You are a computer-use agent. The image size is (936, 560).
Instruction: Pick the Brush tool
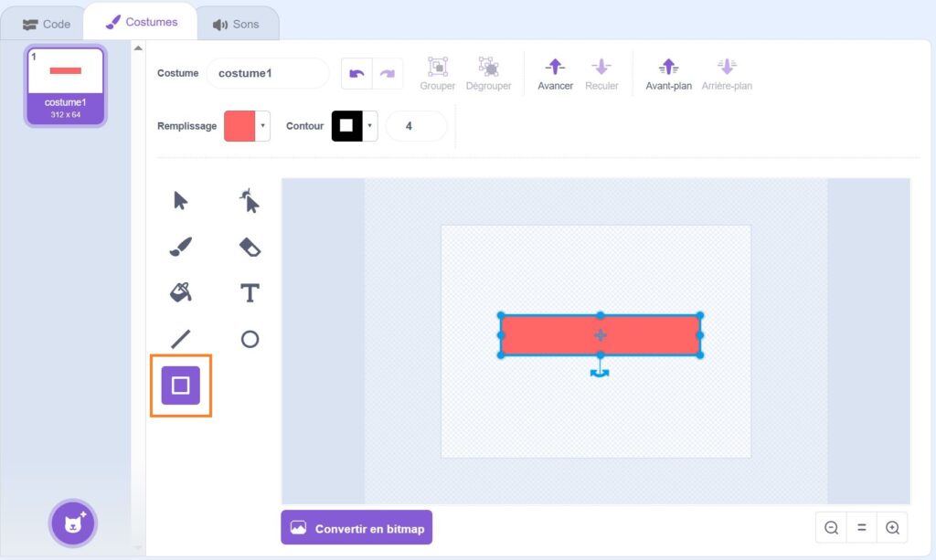click(x=181, y=247)
